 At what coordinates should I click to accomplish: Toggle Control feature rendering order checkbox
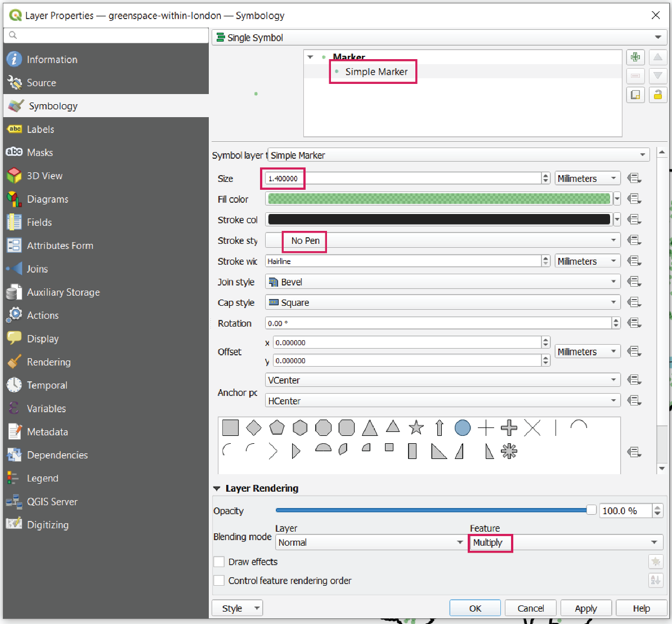point(219,581)
